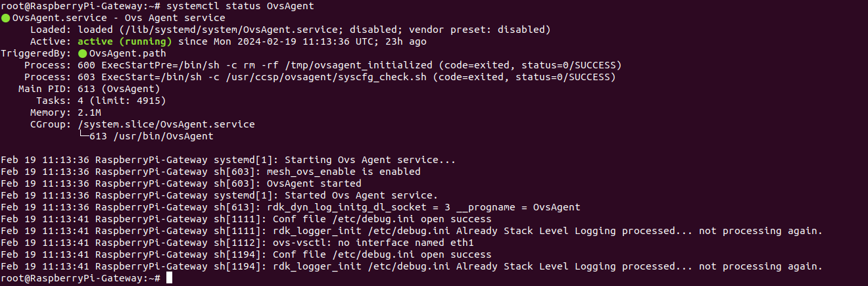This screenshot has width=868, height=286.
Task: Click the ExecStartPre process line with PID 600
Action: point(323,65)
